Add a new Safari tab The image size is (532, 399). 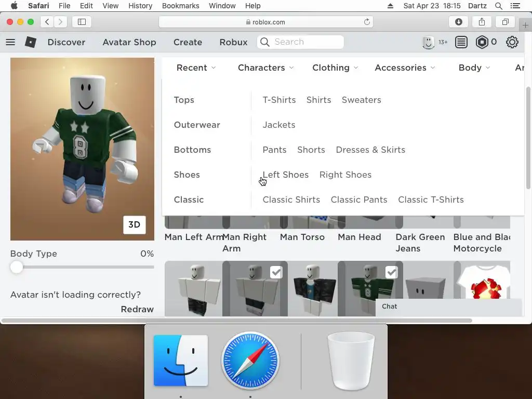pos(525,25)
